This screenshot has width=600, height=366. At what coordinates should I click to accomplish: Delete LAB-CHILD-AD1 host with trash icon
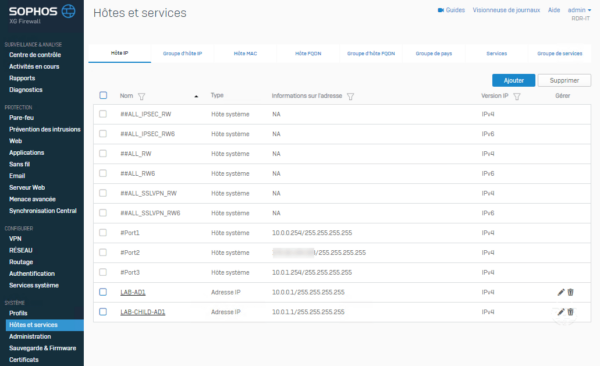tap(570, 312)
